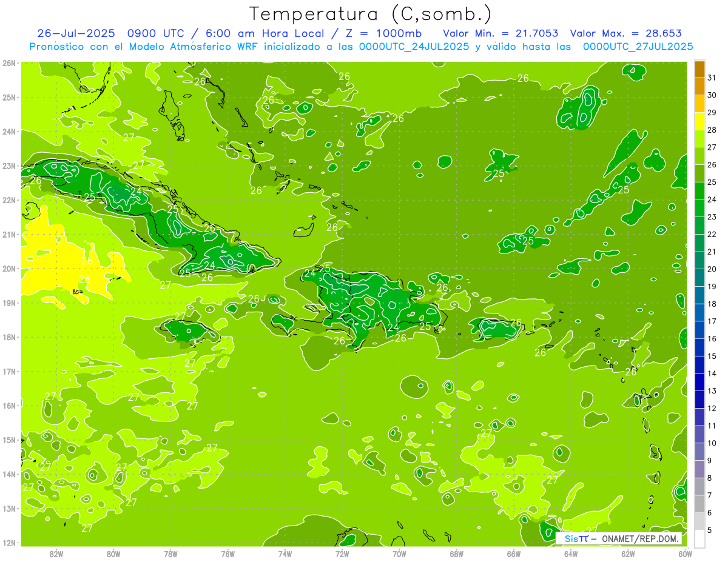Viewport: 728px width, 562px height.
Task: Click the "76W" longitude axis label
Action: (228, 554)
